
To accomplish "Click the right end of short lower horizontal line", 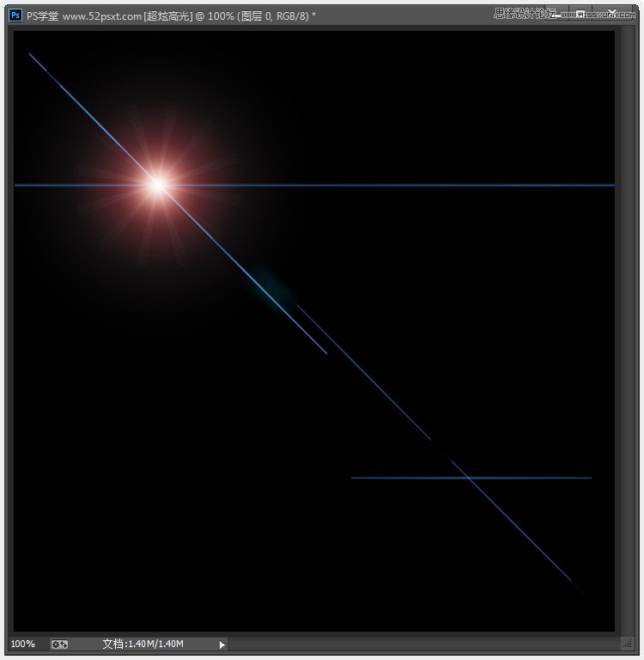I will click(x=589, y=477).
